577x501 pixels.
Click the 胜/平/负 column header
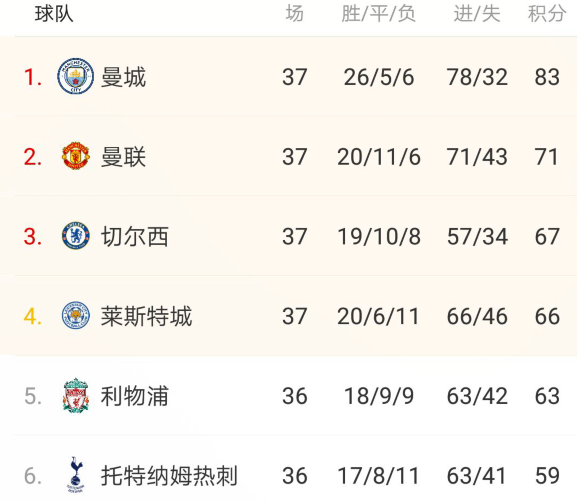(379, 14)
